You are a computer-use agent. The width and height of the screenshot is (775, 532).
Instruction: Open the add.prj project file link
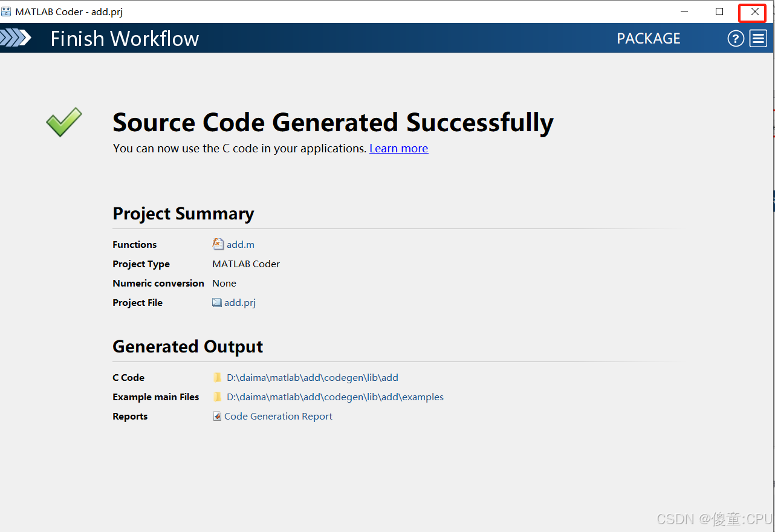point(240,303)
